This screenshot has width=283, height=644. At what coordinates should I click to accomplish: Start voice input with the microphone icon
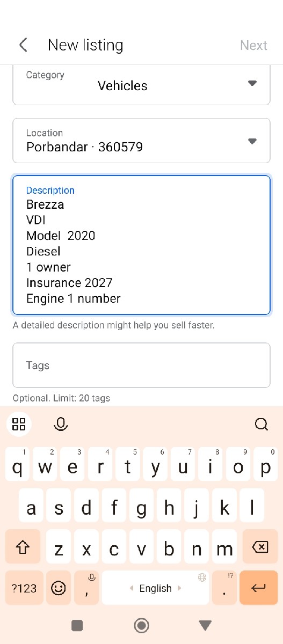click(x=61, y=424)
